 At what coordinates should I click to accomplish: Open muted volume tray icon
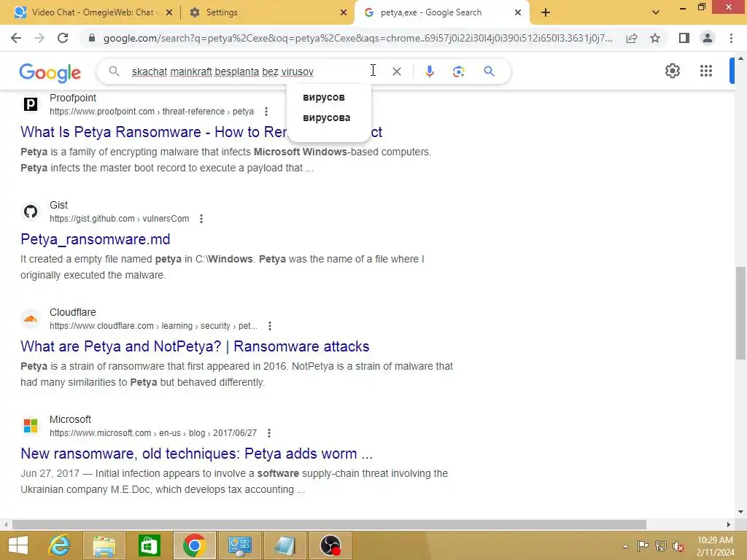(x=678, y=546)
